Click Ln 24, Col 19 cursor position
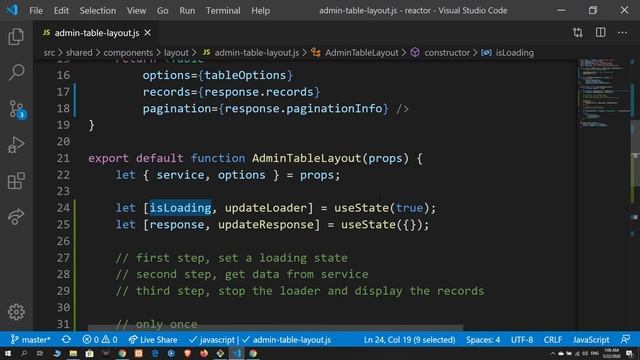The height and width of the screenshot is (360, 640). (x=409, y=340)
